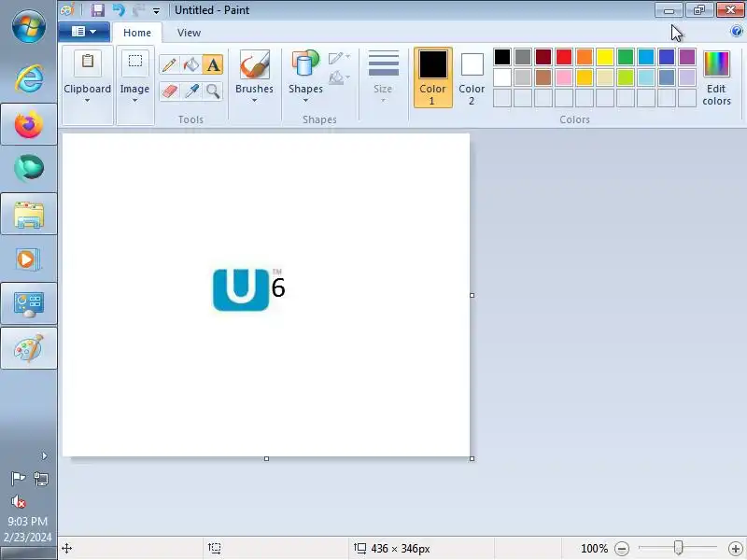Viewport: 747px width, 560px height.
Task: Expand the Image group dropdown arrow
Action: [x=134, y=101]
